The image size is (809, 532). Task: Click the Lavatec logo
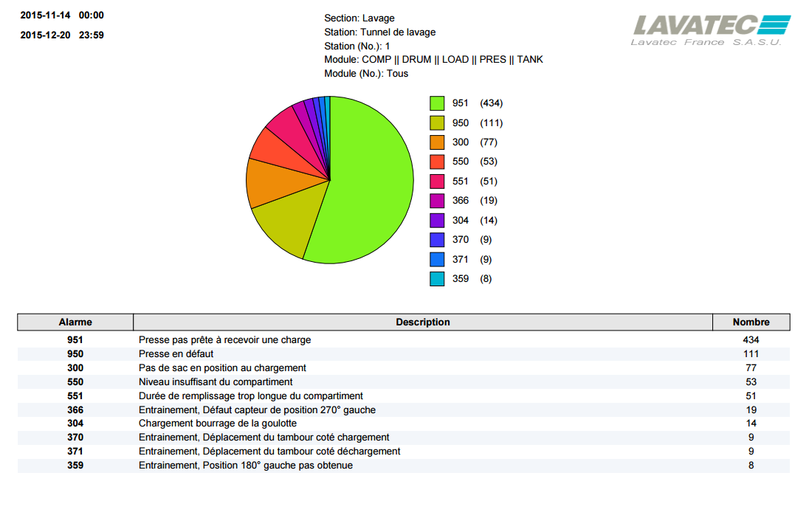point(706,29)
